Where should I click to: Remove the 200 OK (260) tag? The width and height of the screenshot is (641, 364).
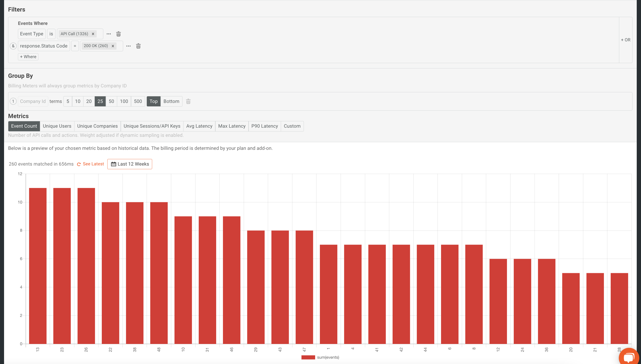tap(113, 46)
